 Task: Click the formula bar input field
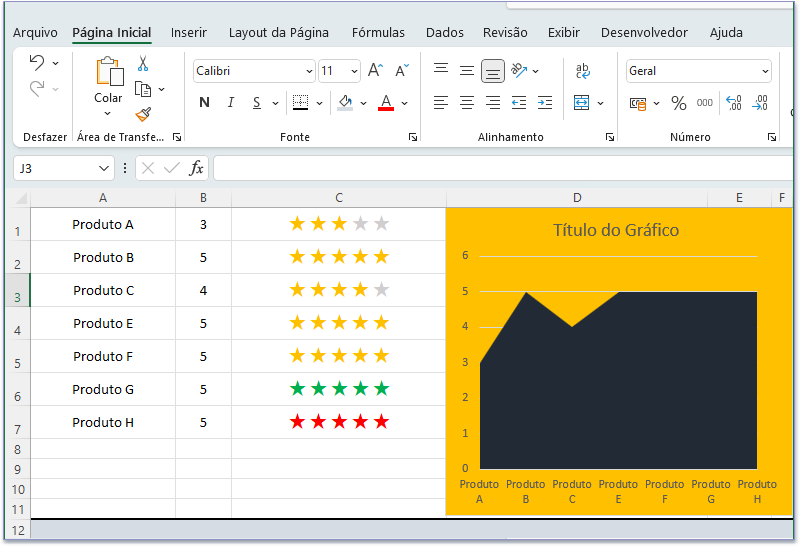tap(503, 168)
